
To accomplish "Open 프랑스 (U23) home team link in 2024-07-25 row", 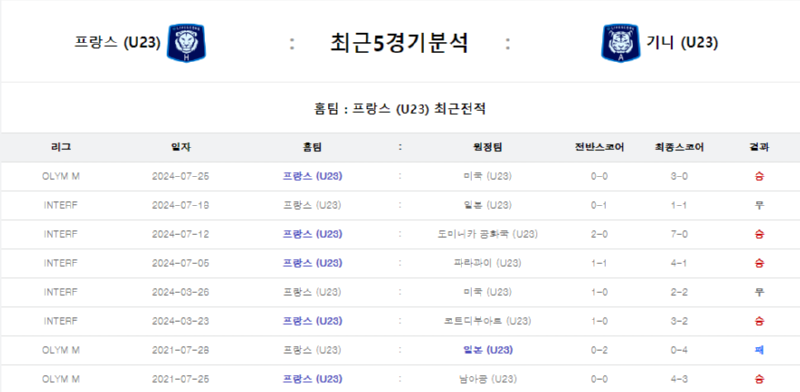I will pyautogui.click(x=312, y=177).
